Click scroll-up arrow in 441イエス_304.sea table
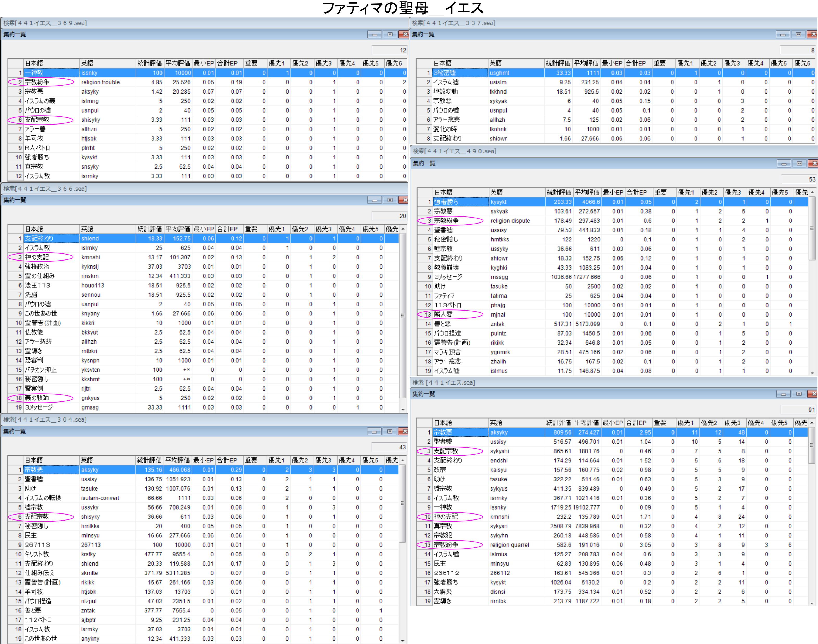 tap(403, 460)
